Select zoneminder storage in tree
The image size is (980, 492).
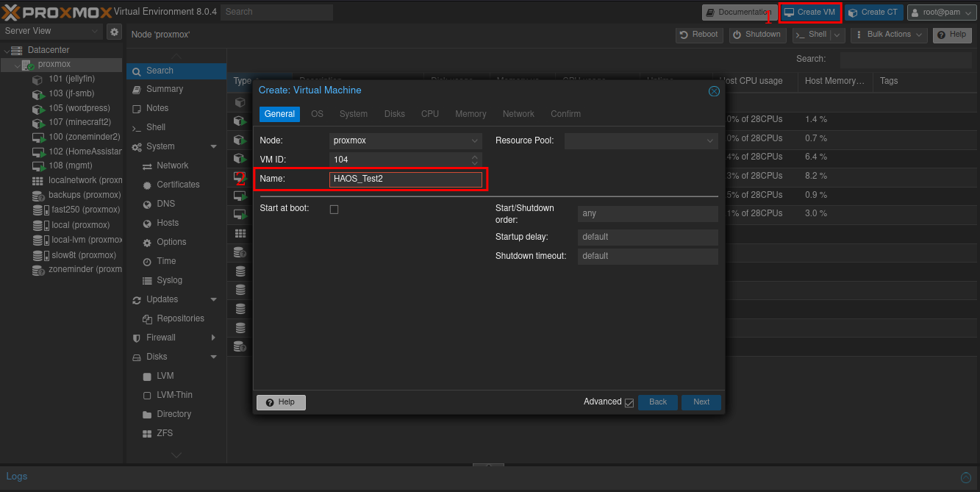pyautogui.click(x=77, y=270)
